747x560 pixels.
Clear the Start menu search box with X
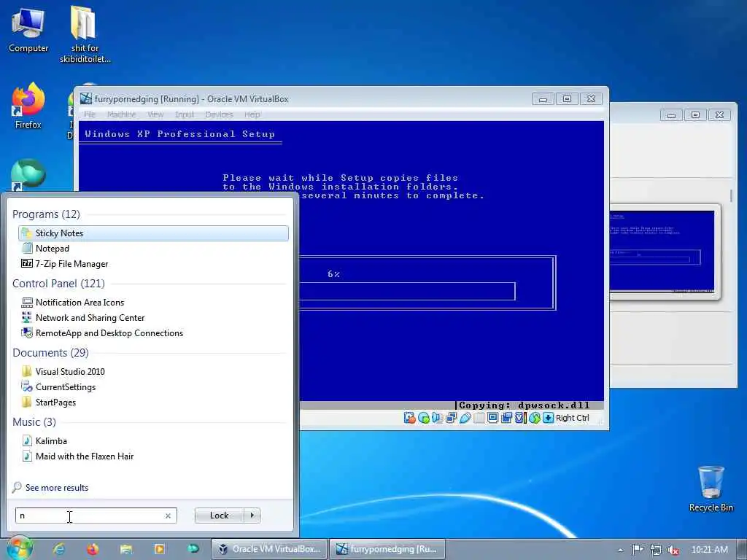pos(168,516)
